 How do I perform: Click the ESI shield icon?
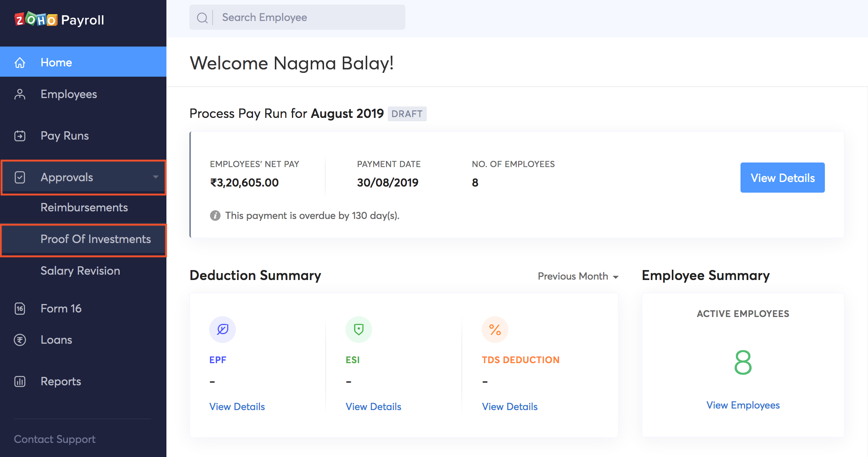(x=359, y=329)
